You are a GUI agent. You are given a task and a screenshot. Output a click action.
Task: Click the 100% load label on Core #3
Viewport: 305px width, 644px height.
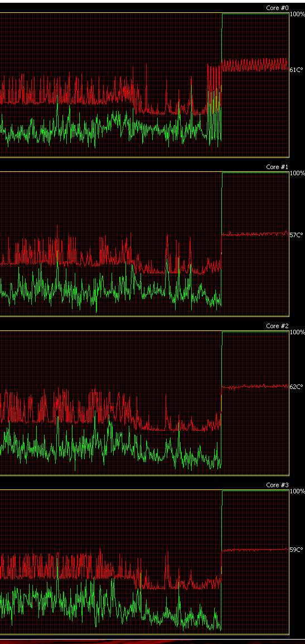pos(297,491)
